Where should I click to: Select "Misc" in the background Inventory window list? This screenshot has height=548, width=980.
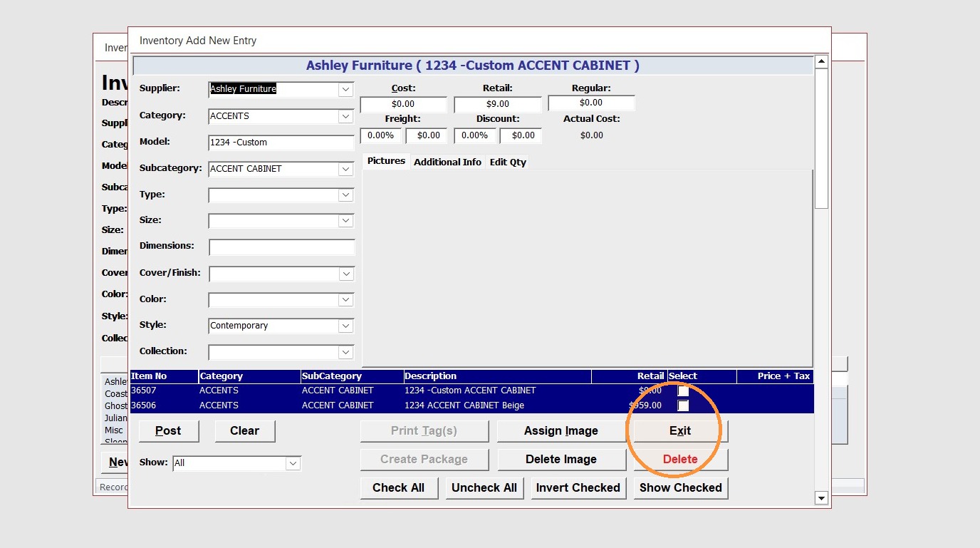114,430
